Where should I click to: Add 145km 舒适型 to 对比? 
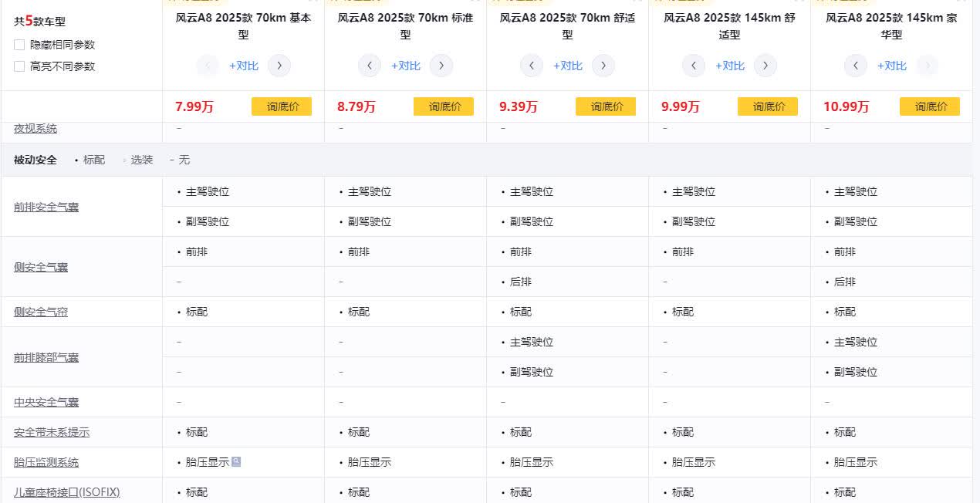click(729, 66)
